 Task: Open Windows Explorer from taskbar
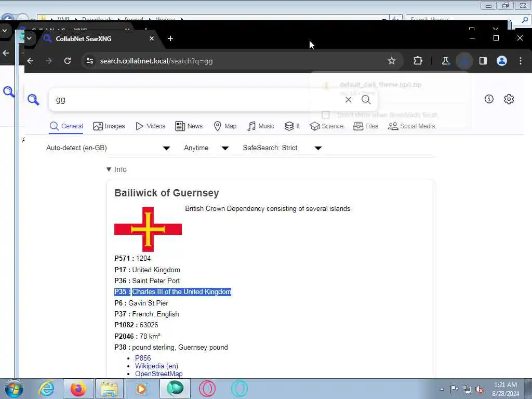point(109,389)
